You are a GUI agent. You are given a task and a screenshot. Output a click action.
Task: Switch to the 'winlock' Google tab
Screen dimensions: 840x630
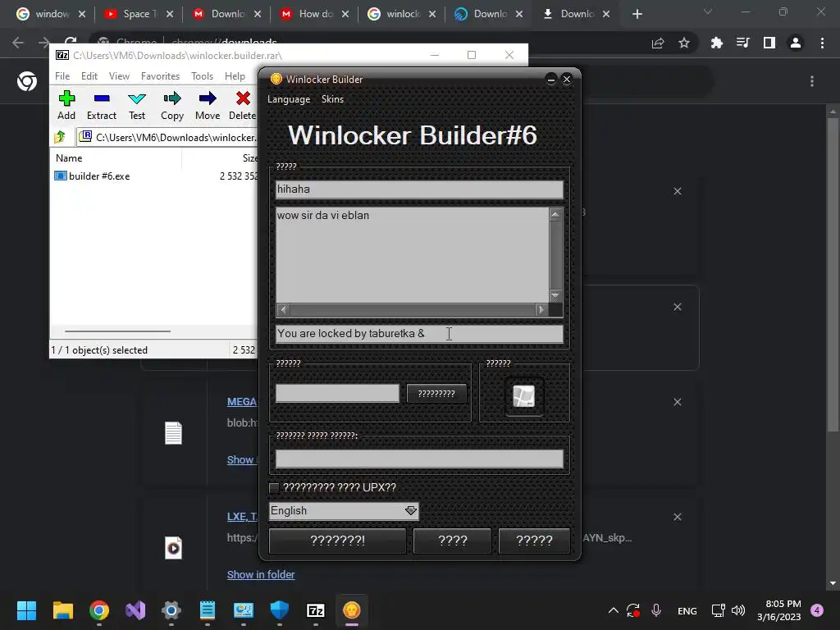(x=403, y=14)
